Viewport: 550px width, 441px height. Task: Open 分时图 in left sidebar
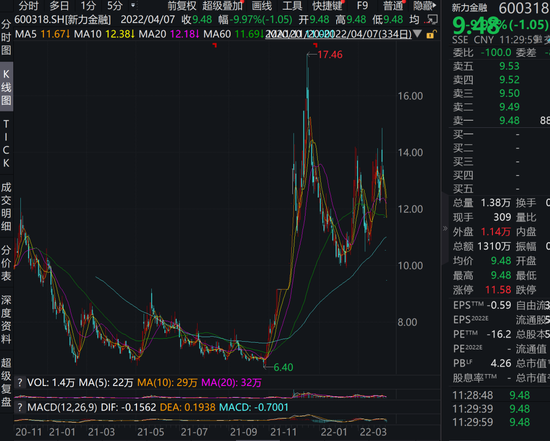tap(6, 38)
